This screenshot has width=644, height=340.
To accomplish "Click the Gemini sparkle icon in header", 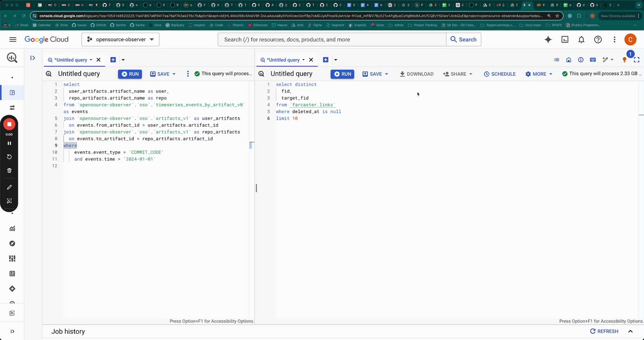I will (x=548, y=40).
